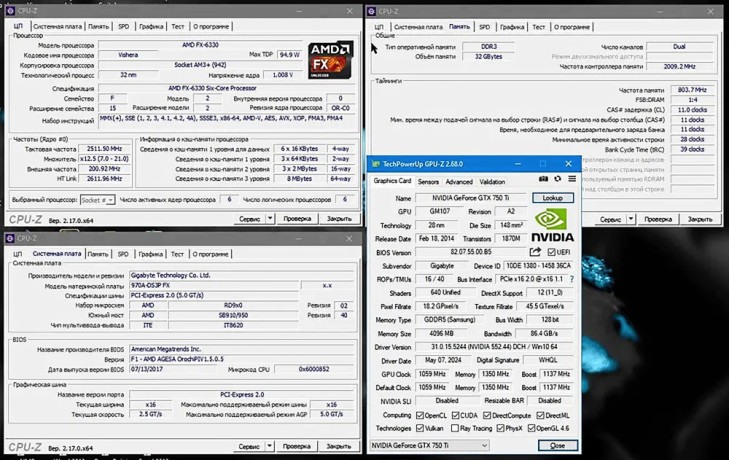Viewport: 729px width, 460px height.
Task: Open Advanced tab in GPU-Z
Action: click(459, 182)
